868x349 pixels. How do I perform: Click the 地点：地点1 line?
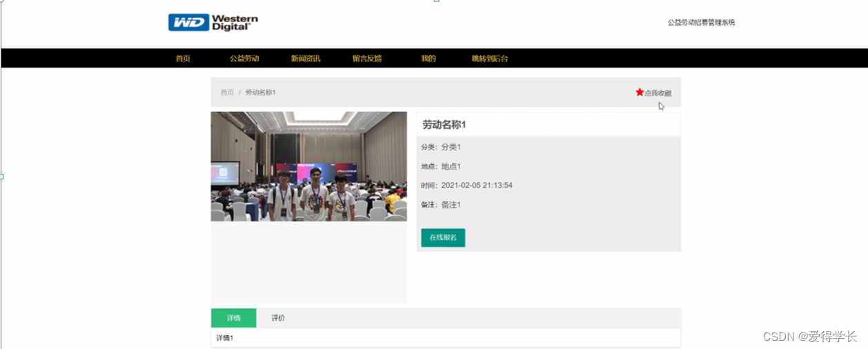441,166
